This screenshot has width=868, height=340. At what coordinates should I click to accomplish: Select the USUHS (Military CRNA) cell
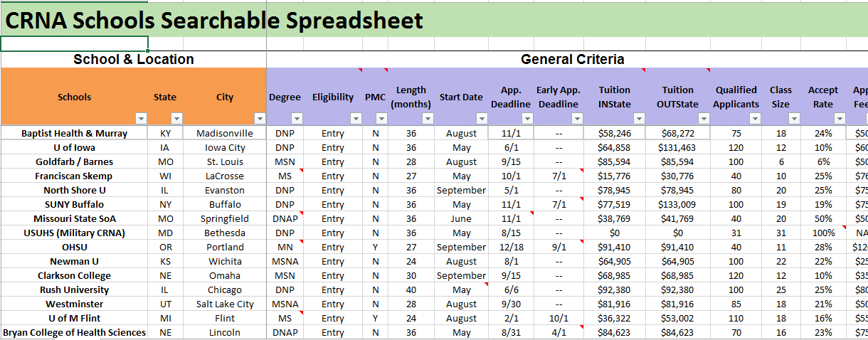point(74,233)
